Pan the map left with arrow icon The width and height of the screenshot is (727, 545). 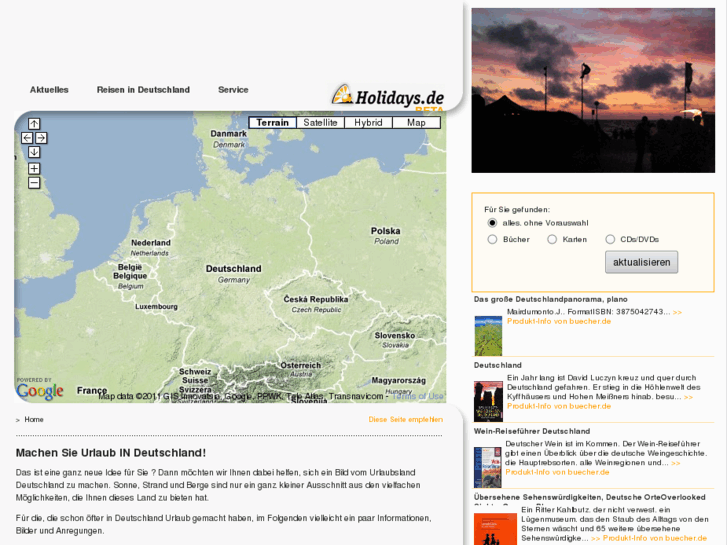coord(27,138)
